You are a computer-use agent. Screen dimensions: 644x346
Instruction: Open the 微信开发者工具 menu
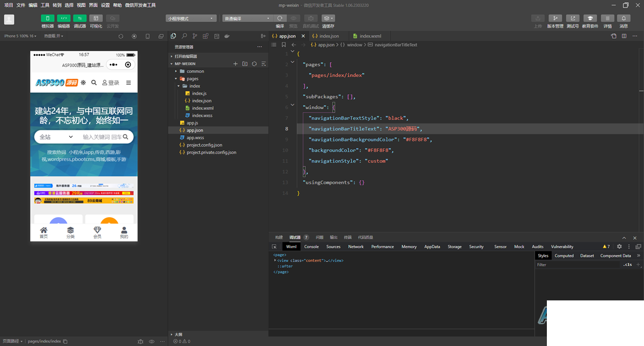click(140, 5)
